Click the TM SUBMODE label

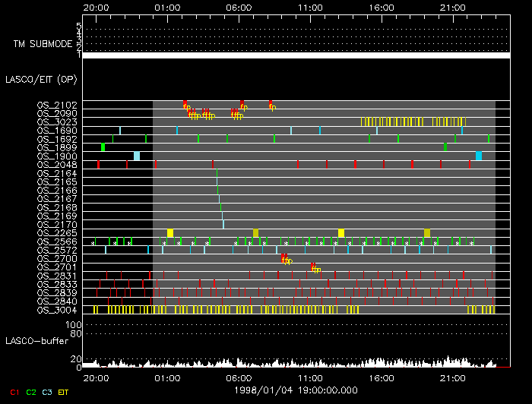point(43,44)
